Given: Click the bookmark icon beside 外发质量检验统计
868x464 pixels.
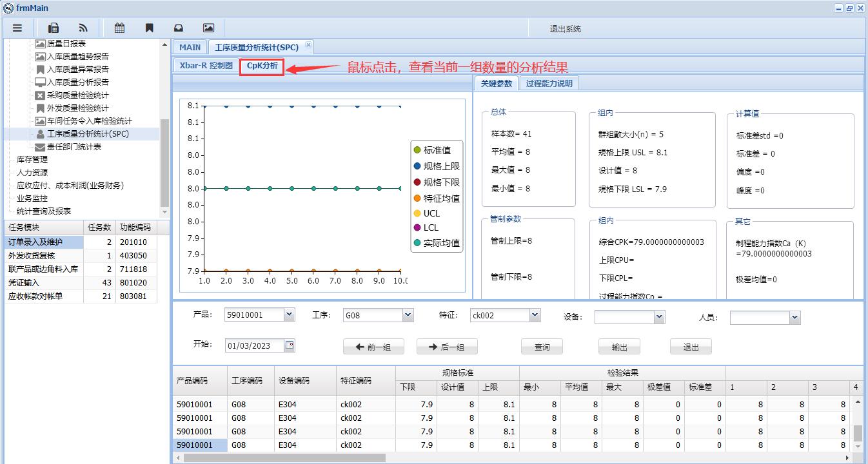Looking at the screenshot, I should [40, 108].
